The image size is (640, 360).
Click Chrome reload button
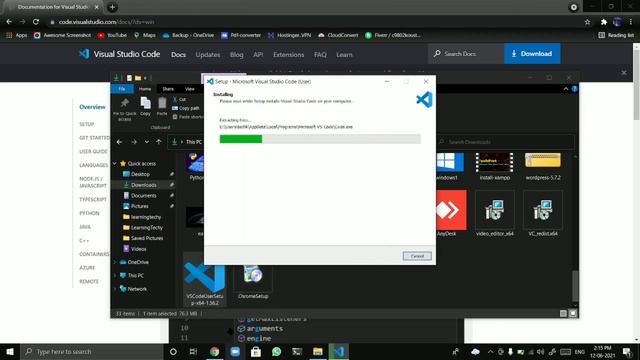click(x=36, y=22)
